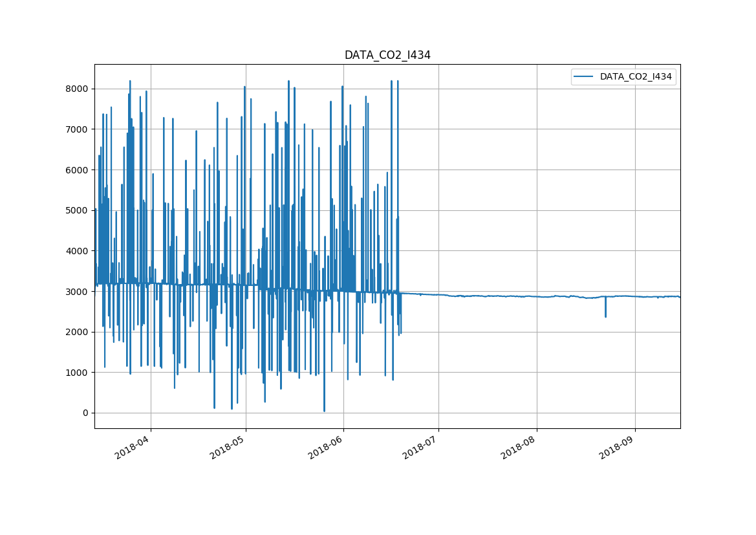Click the 2018-07 x-axis date label
Screen dimensions: 756x535
pos(422,447)
